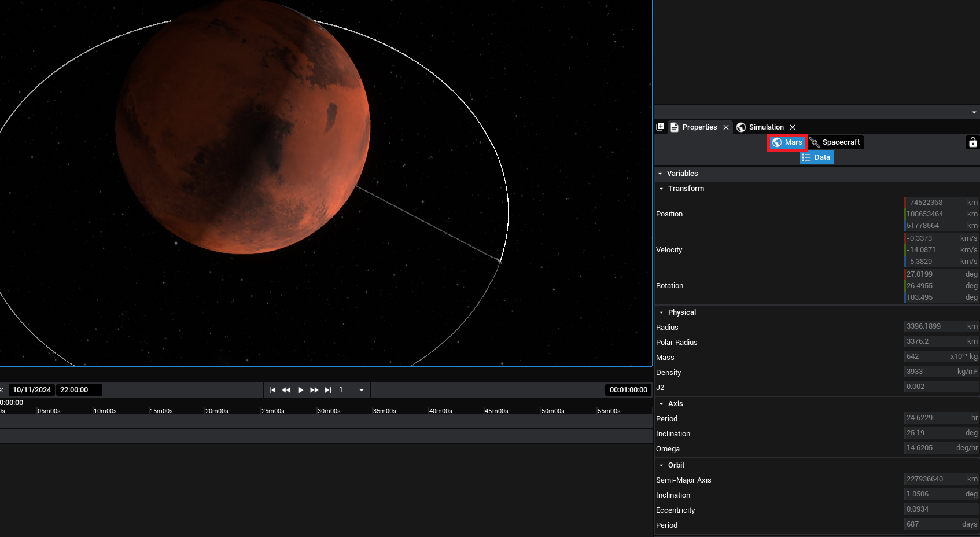
Task: Switch to the Properties tab
Action: click(x=699, y=127)
